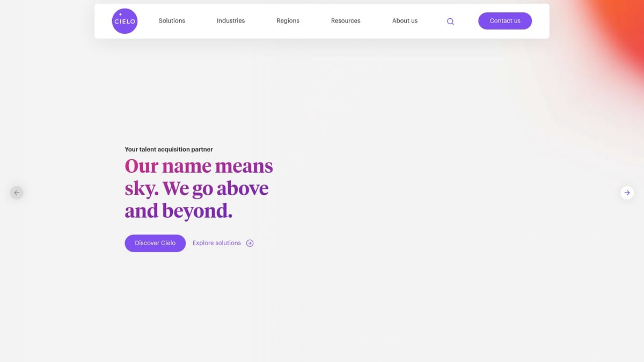The height and width of the screenshot is (362, 644).
Task: Click the small white dot in Cielo logo
Action: (120, 14)
